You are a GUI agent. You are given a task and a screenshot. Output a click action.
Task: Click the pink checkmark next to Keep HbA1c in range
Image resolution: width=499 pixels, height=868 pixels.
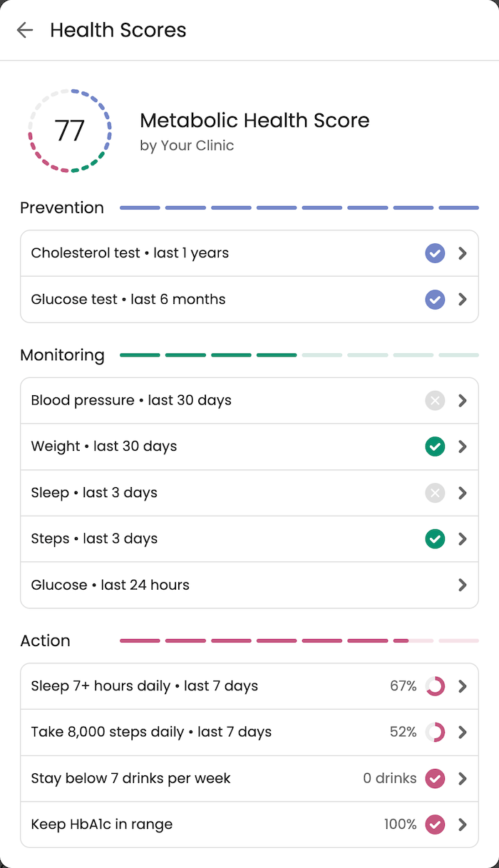435,824
